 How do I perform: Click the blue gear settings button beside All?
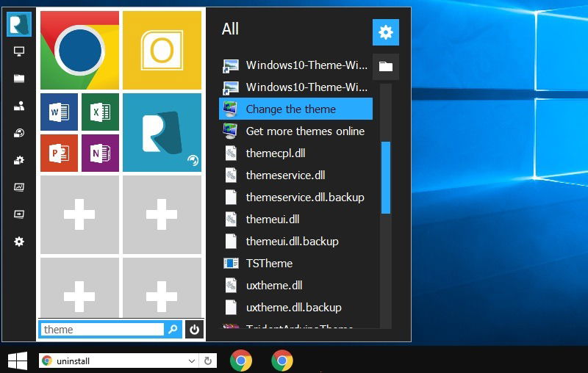pyautogui.click(x=385, y=32)
